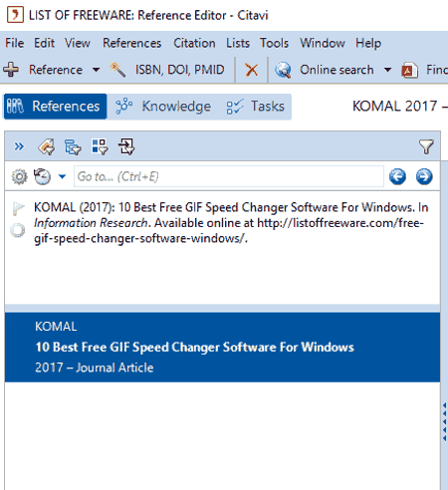The width and height of the screenshot is (448, 490).
Task: Switch to the Tasks tab
Action: pos(256,107)
